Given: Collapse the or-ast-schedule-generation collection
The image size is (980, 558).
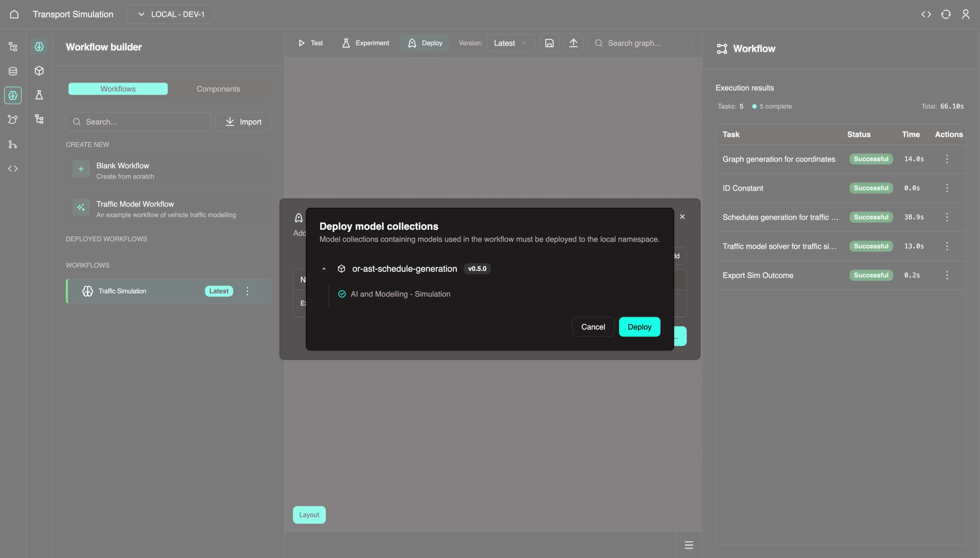Looking at the screenshot, I should [324, 269].
